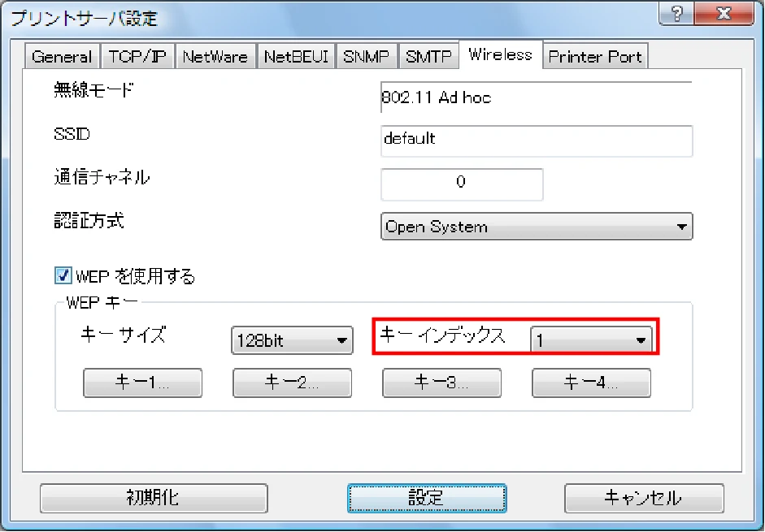Open the SNMP tab
Screen dimensions: 765x532
click(x=366, y=56)
